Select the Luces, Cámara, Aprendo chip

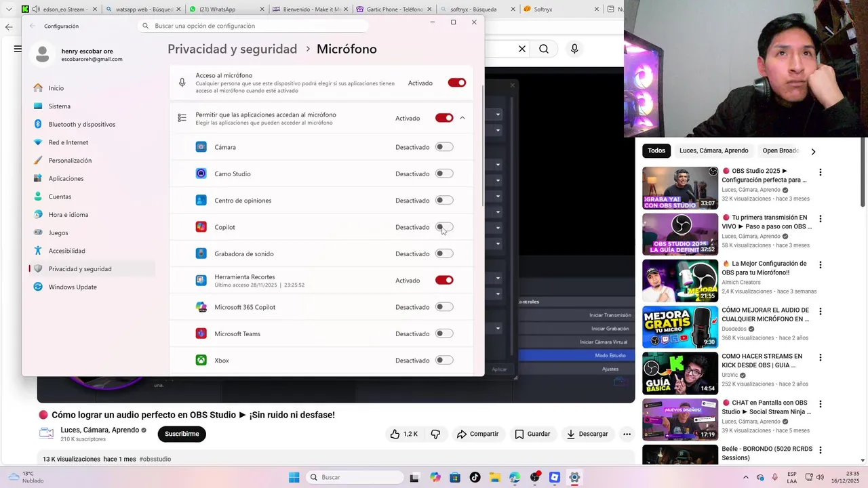tap(713, 150)
